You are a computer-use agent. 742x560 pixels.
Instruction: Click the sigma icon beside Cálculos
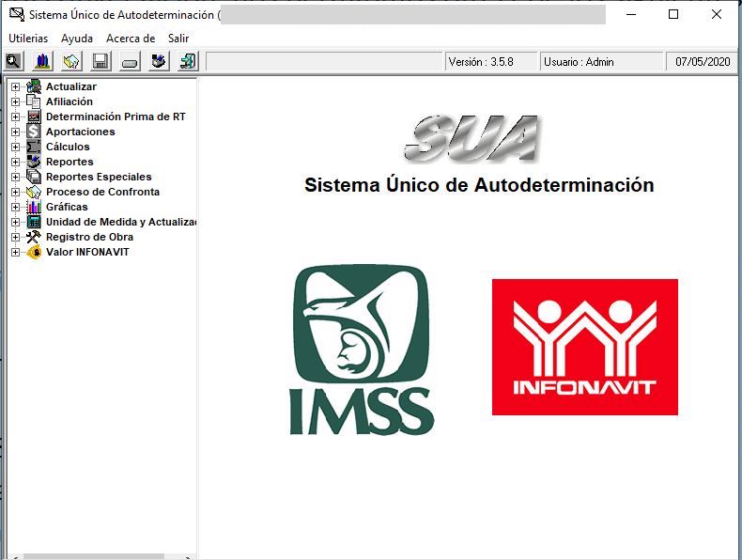click(34, 147)
